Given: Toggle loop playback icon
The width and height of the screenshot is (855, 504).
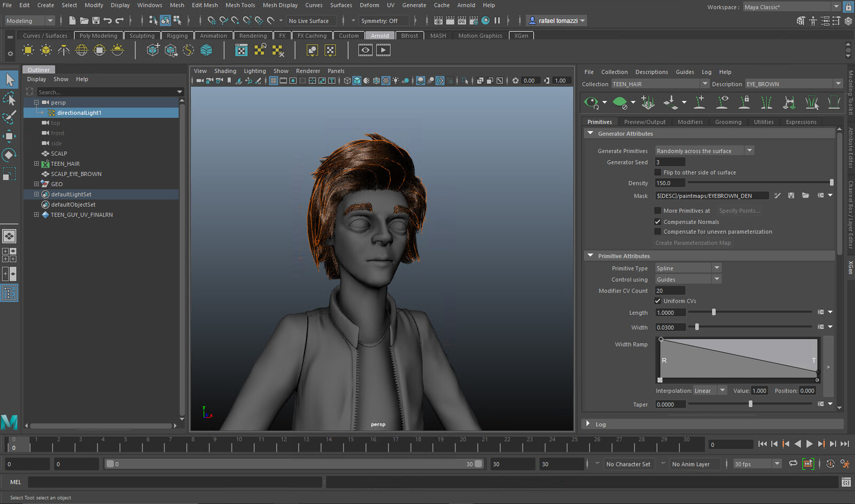Looking at the screenshot, I should coord(793,464).
